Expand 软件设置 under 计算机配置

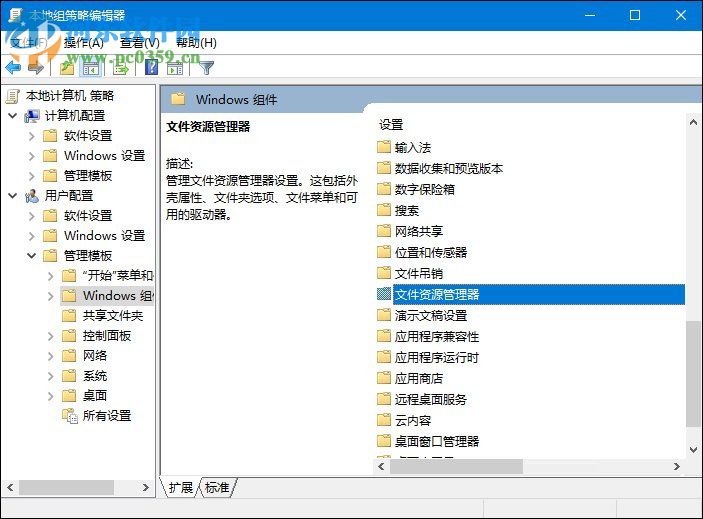(x=31, y=136)
